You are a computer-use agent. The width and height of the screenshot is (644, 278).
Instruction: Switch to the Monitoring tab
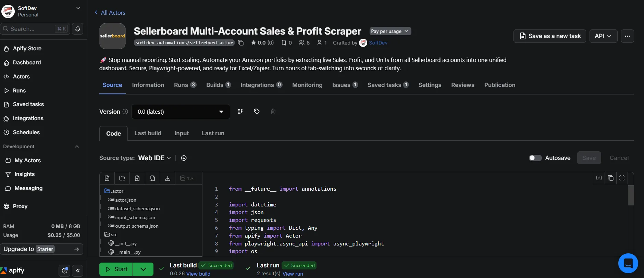[x=307, y=85]
